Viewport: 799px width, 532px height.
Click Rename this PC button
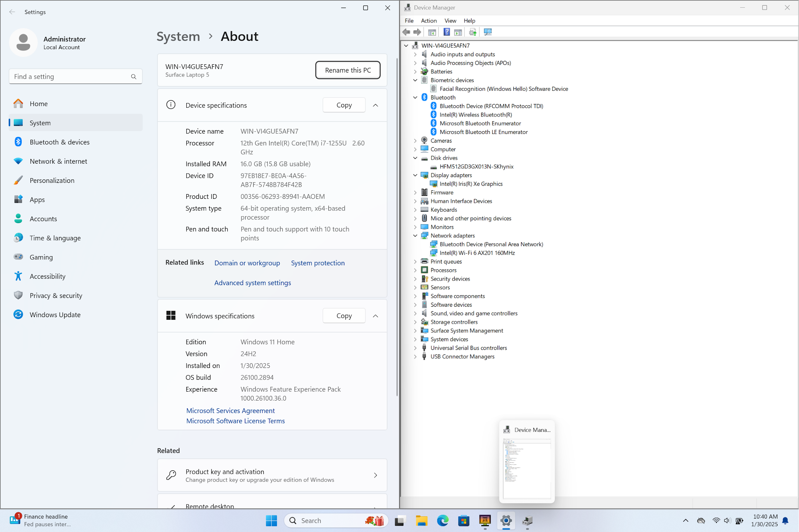pos(348,70)
